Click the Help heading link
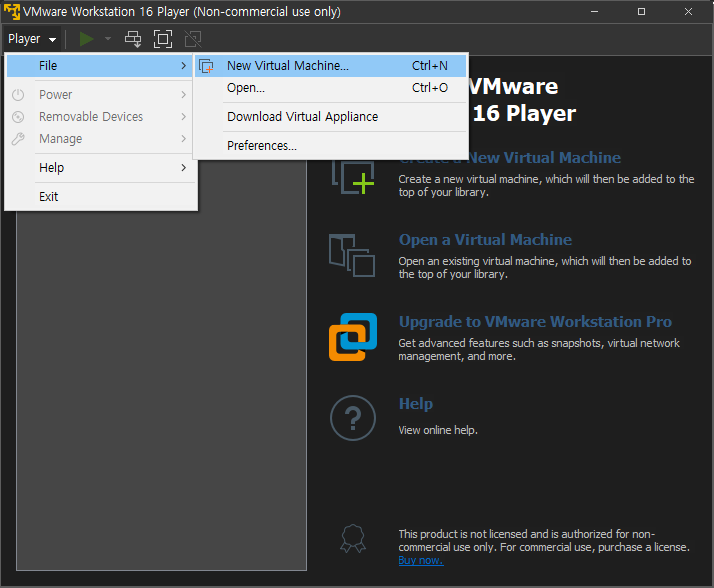 click(416, 404)
